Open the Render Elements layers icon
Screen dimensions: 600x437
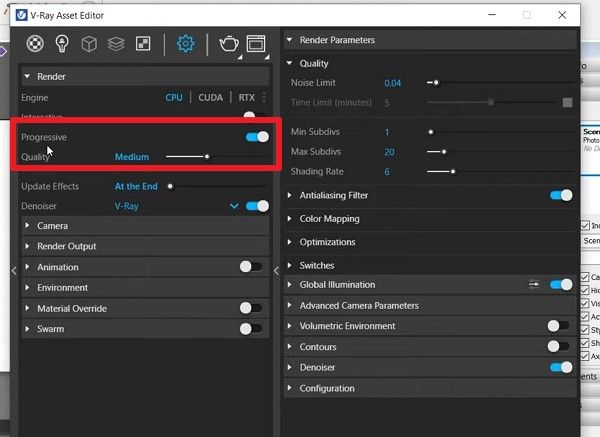[116, 44]
